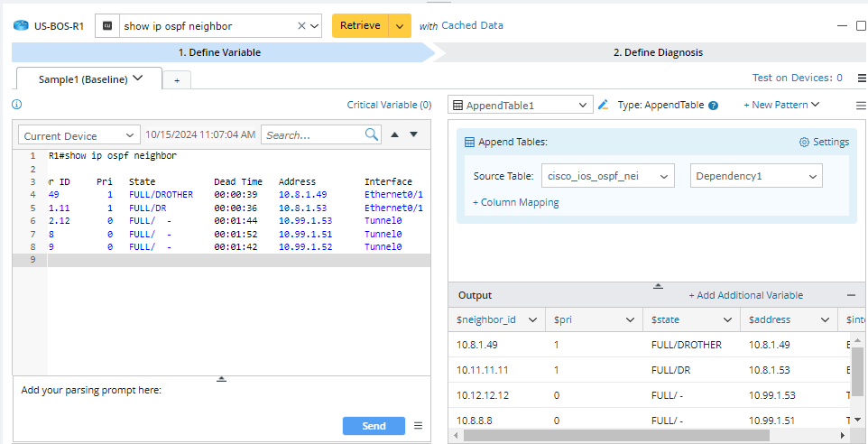Click the edit pencil icon beside AppendTable1
The height and width of the screenshot is (444, 868).
point(604,105)
